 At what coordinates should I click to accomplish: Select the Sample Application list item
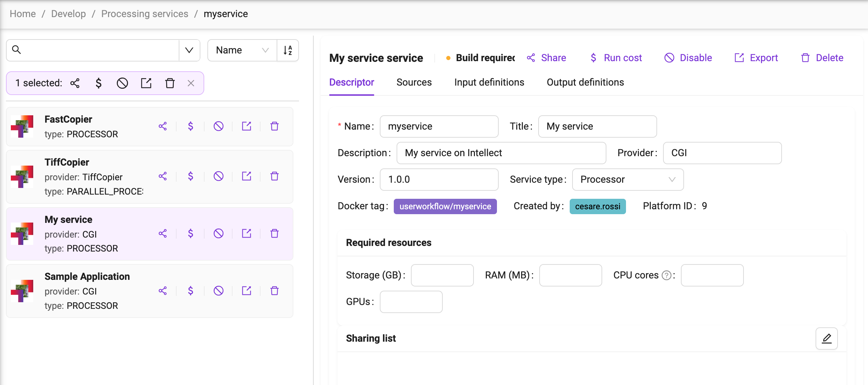pyautogui.click(x=150, y=291)
